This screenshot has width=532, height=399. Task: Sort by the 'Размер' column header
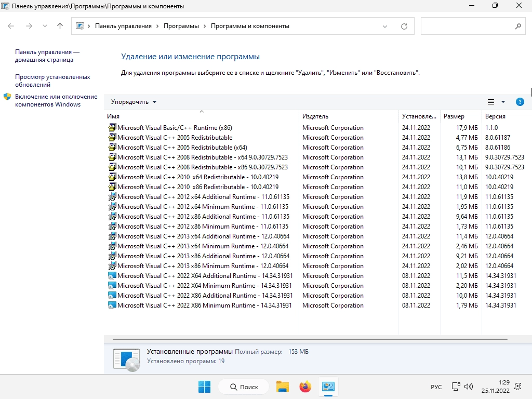tap(460, 116)
